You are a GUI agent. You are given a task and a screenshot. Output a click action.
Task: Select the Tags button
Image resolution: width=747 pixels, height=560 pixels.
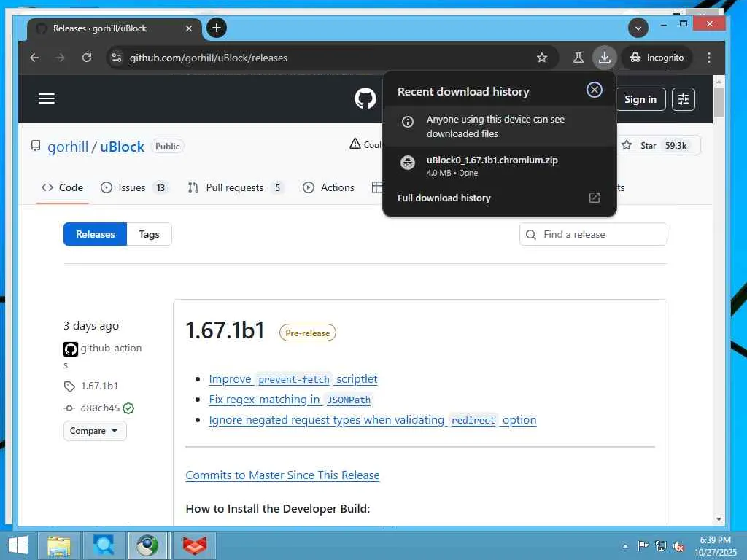coord(149,234)
